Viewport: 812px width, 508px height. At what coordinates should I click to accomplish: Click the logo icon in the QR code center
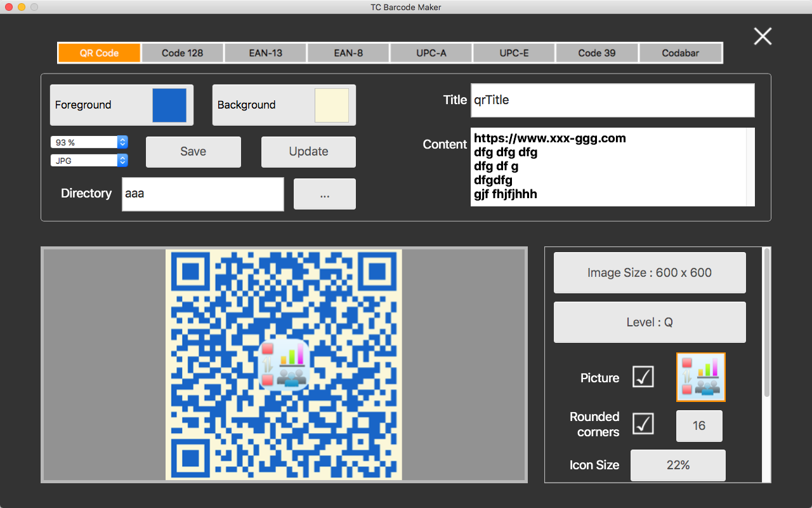coord(284,364)
